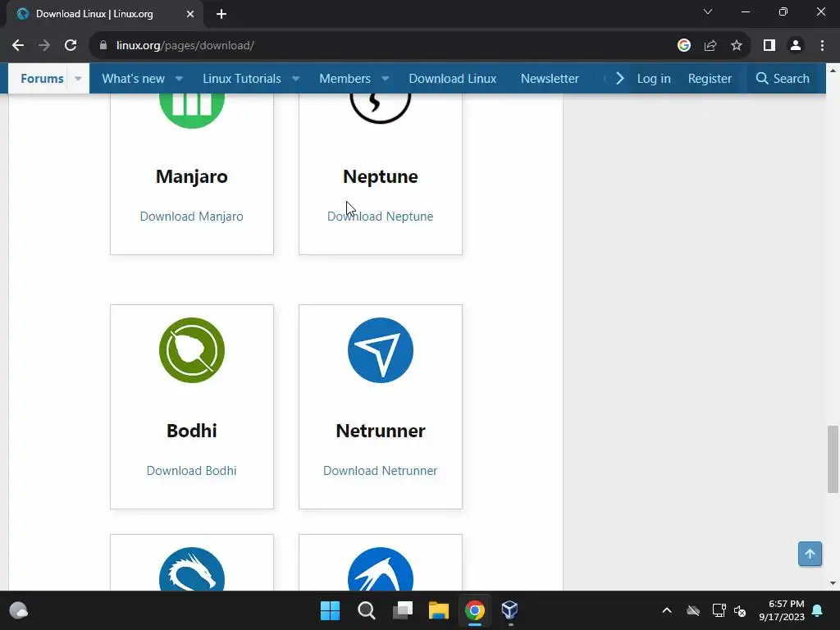This screenshot has height=630, width=840.
Task: Click the Register link
Action: coord(710,79)
